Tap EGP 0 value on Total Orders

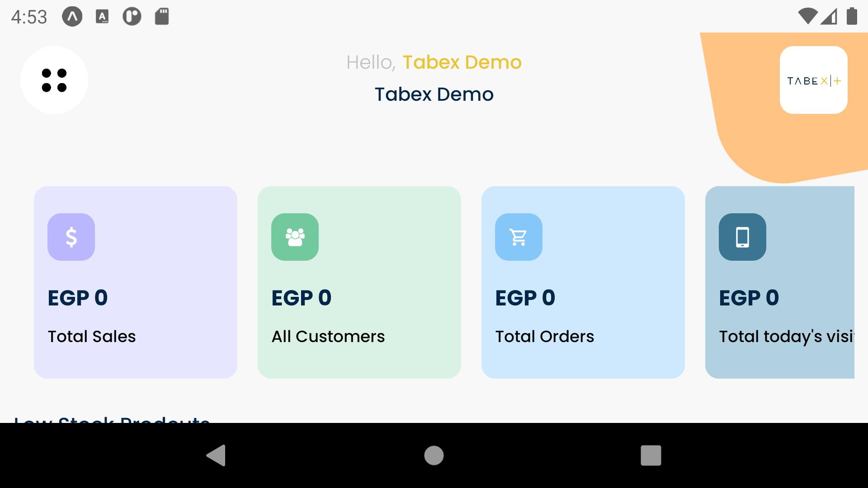[525, 298]
